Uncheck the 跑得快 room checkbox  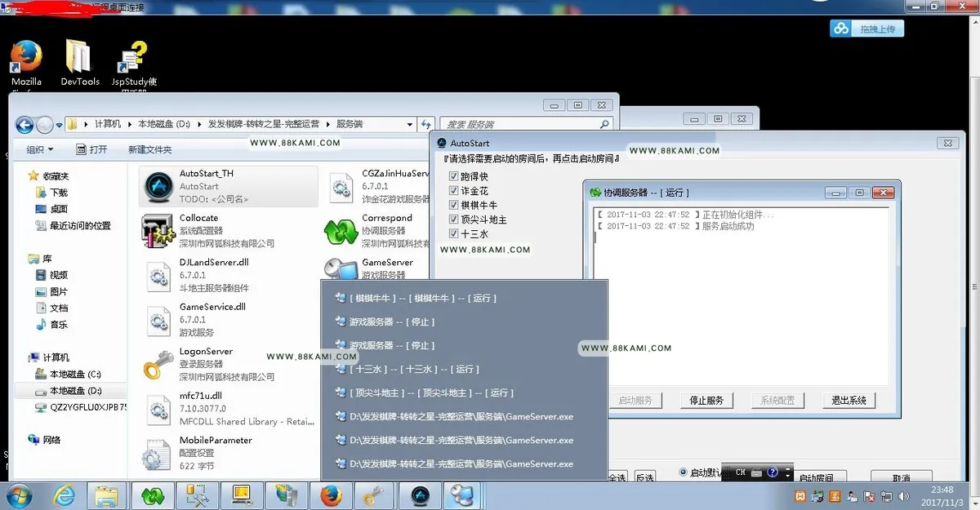pos(454,176)
